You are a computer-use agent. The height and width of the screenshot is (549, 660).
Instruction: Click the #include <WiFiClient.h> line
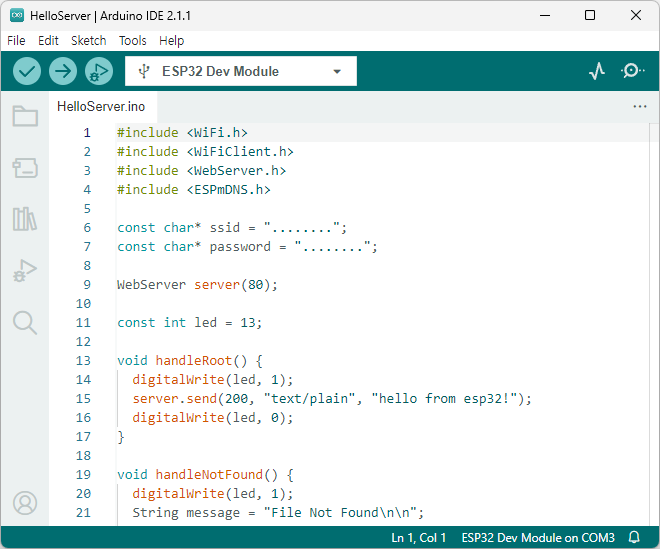pos(205,152)
